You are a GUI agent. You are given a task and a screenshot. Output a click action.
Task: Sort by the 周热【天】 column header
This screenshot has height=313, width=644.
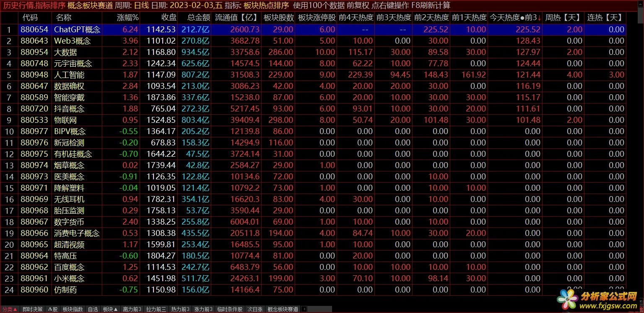[563, 18]
